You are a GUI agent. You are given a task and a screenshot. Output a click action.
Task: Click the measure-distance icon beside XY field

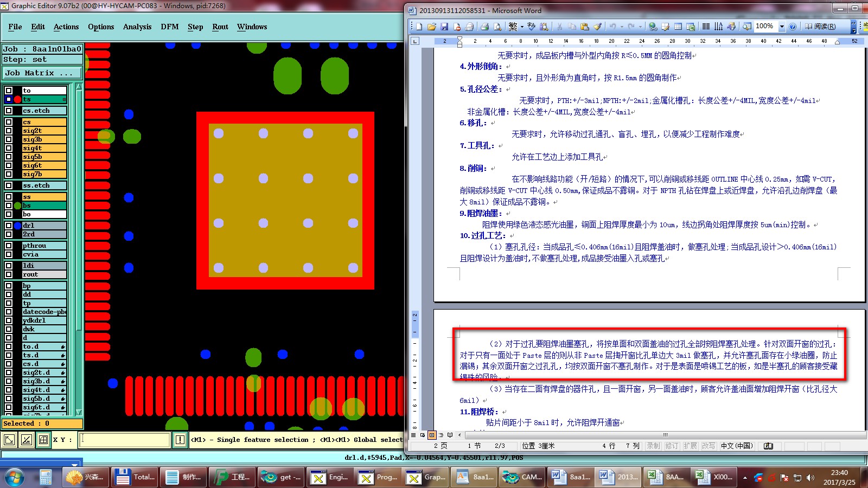(x=26, y=440)
